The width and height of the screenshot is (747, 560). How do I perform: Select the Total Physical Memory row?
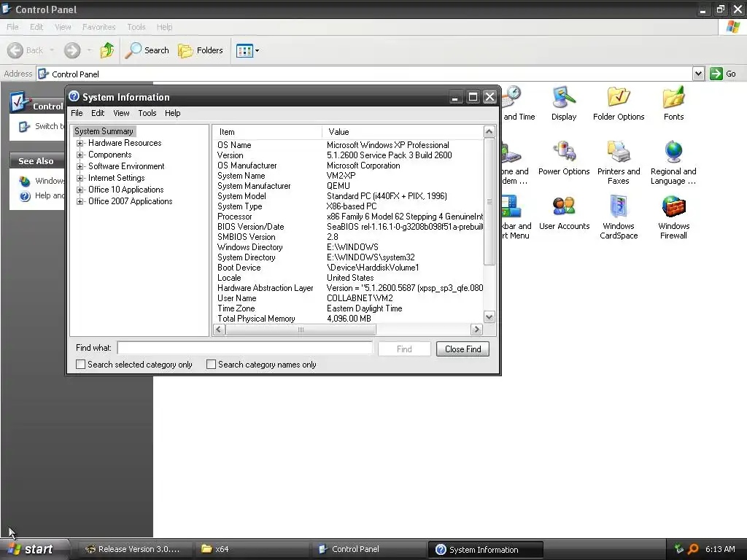[348, 319]
